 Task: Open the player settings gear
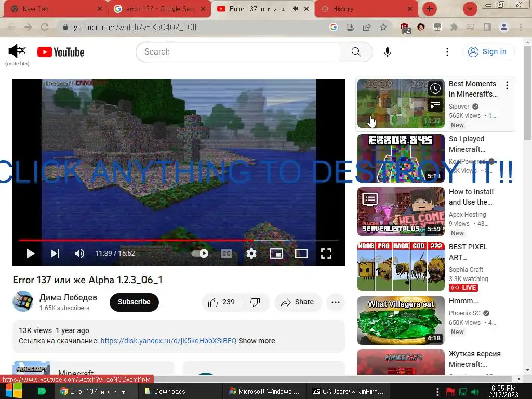pos(251,254)
